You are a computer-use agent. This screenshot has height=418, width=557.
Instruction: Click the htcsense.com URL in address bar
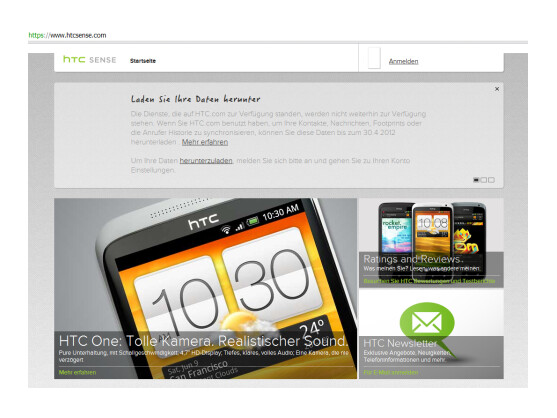(67, 35)
